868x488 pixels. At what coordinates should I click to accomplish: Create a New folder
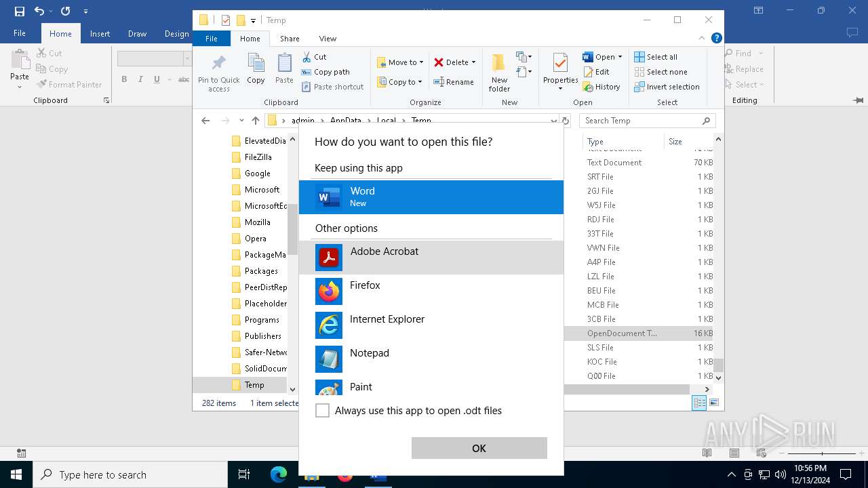(499, 73)
